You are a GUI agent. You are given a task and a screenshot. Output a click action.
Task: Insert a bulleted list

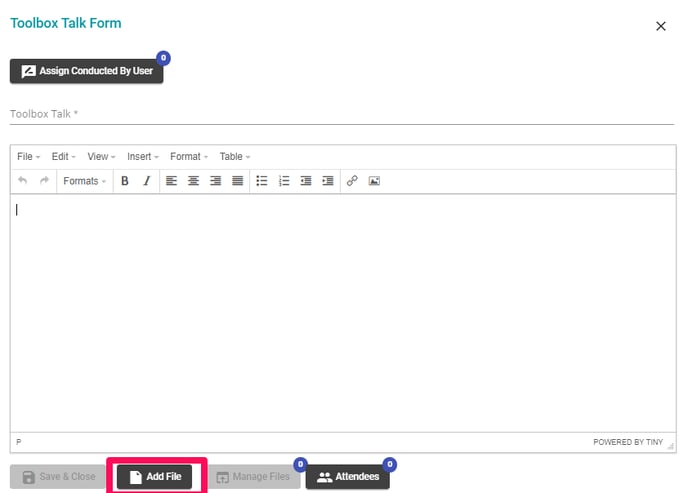pos(262,181)
